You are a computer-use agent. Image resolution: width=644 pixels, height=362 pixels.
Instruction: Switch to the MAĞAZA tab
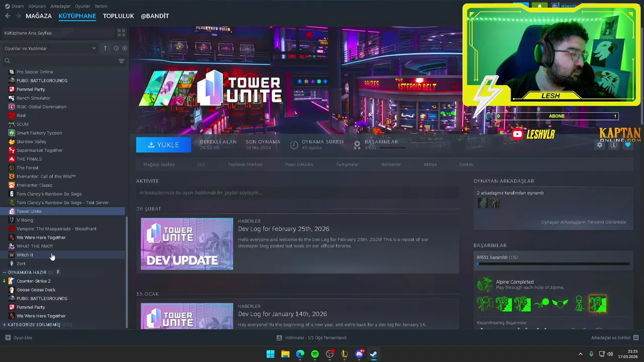[x=39, y=16]
